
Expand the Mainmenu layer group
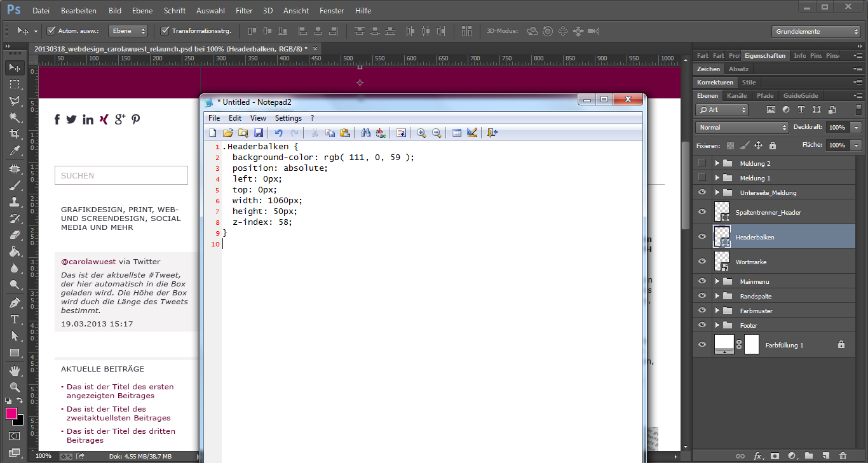click(717, 281)
